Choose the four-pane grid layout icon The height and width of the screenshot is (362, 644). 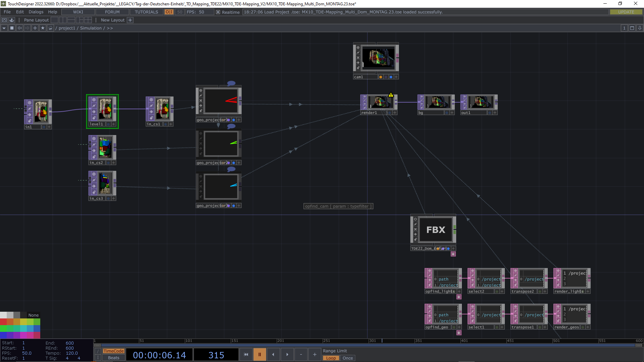tap(88, 20)
